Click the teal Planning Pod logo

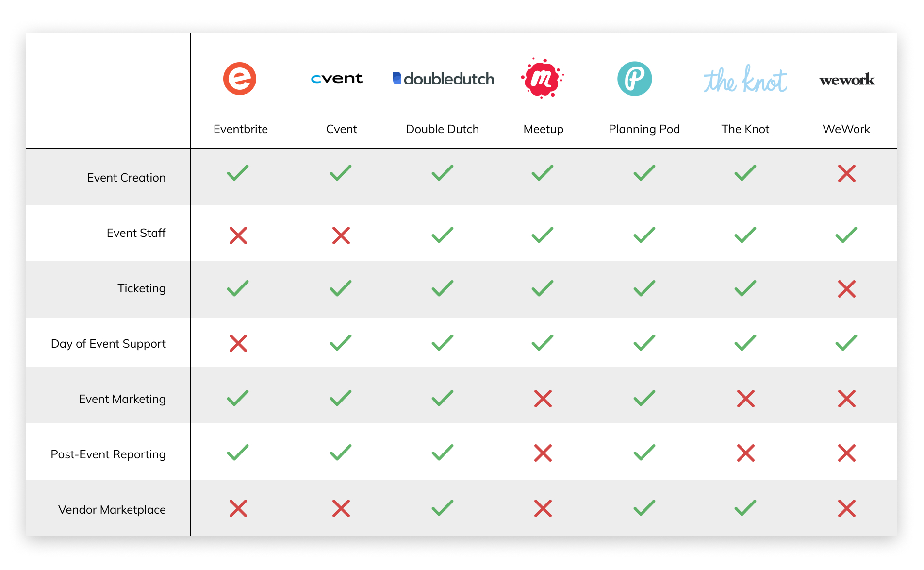[634, 79]
